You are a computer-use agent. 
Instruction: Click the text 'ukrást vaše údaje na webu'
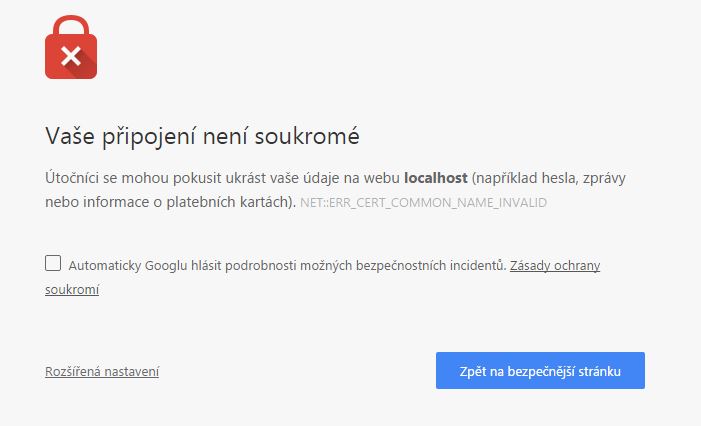coord(312,178)
